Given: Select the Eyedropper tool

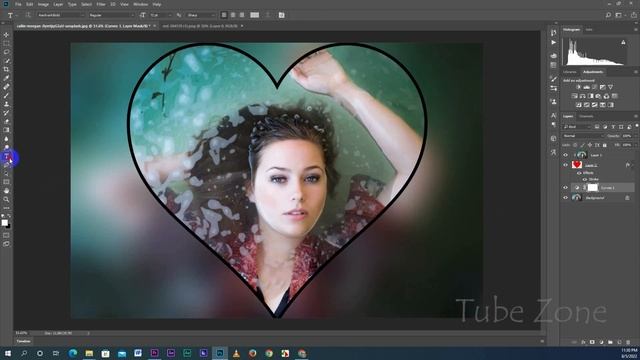Looking at the screenshot, I should [x=6, y=78].
